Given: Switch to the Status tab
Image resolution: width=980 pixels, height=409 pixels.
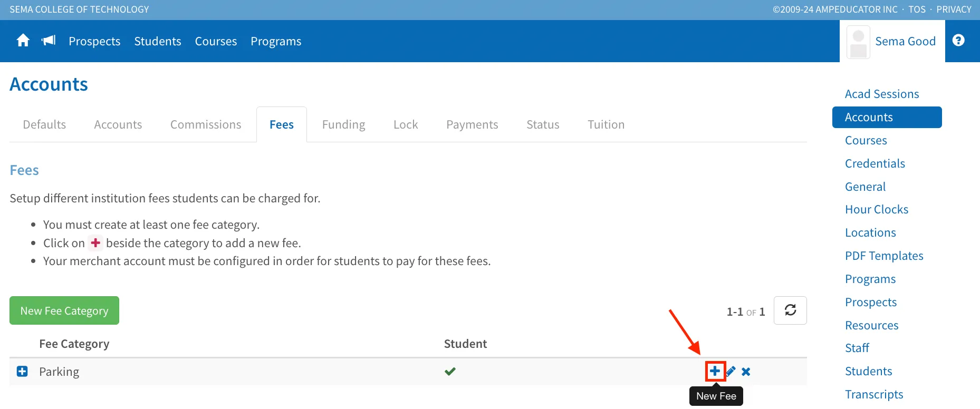Looking at the screenshot, I should pos(543,124).
